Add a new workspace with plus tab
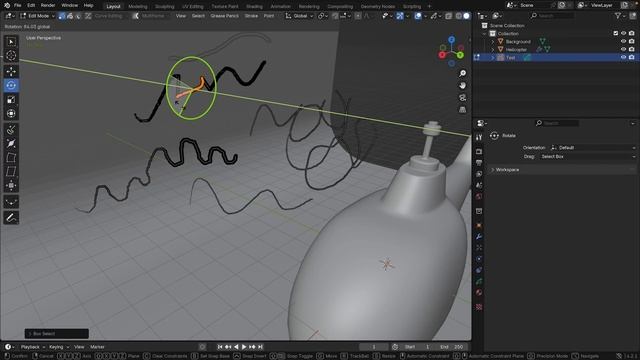Screen dimensions: 640x360 point(429,6)
